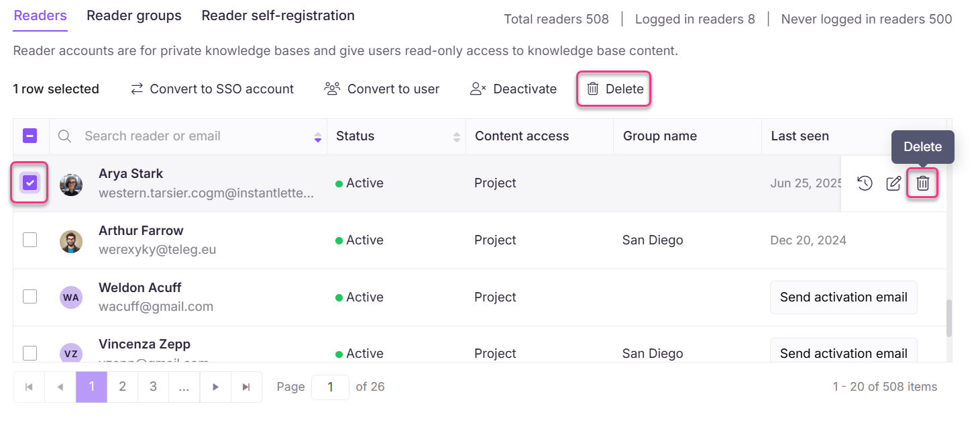Expand hidden pages via the ellipsis in pagination
The width and height of the screenshot is (980, 423).
point(184,387)
